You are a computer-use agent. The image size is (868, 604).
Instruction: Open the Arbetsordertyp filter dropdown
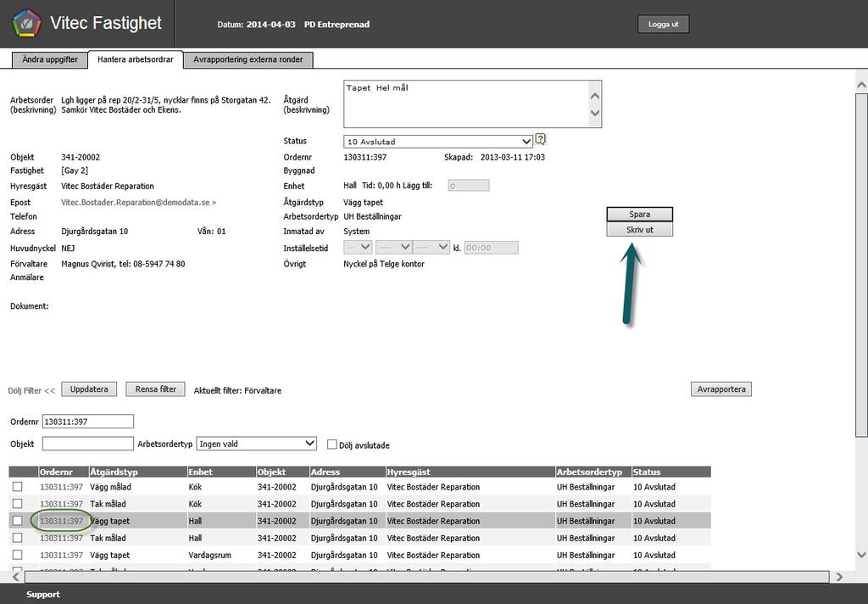[256, 444]
